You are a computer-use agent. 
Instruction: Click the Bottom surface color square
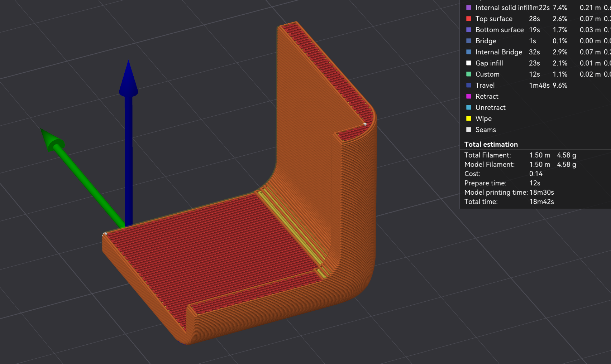468,30
